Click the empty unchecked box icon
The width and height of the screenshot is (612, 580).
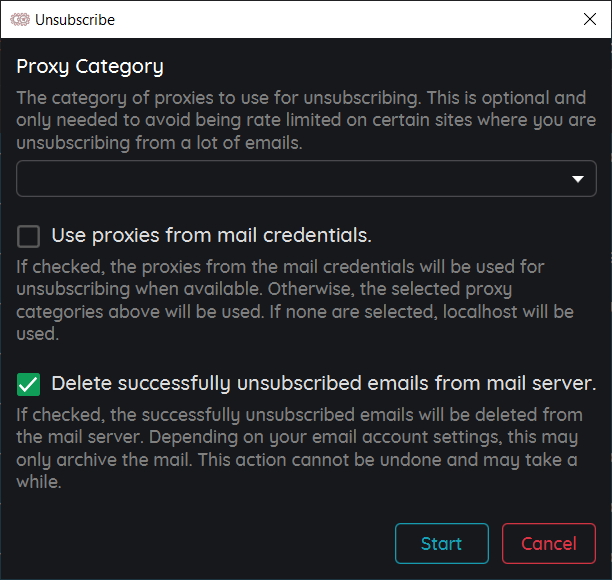[x=29, y=236]
